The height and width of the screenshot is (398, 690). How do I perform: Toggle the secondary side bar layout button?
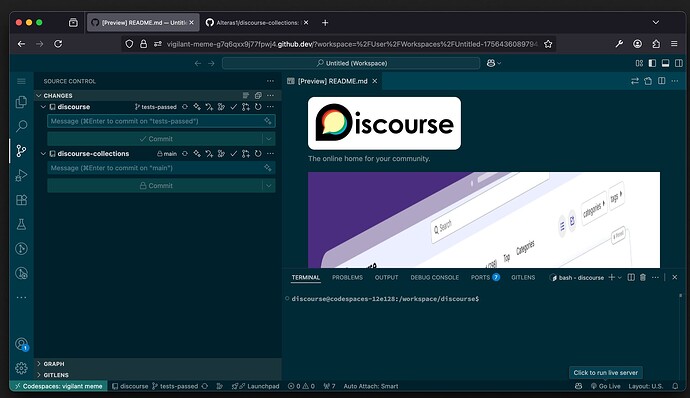(x=679, y=63)
